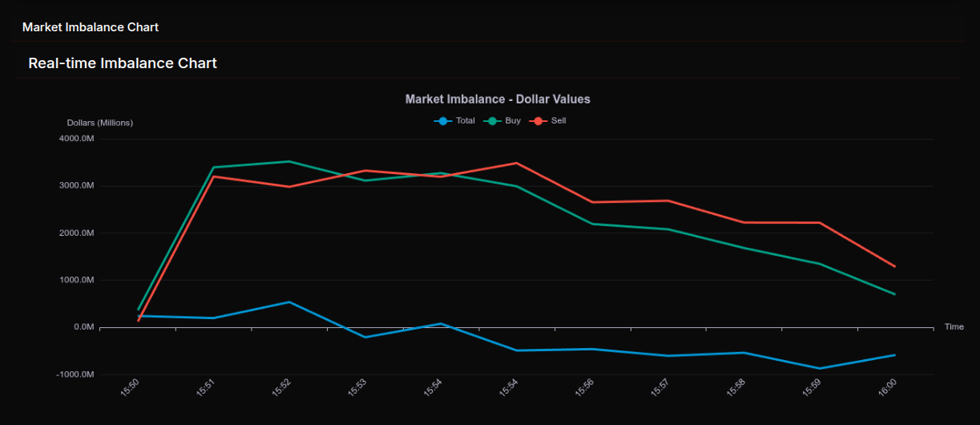
Task: Click the Buy line endpoint at 16:00
Action: click(x=894, y=294)
